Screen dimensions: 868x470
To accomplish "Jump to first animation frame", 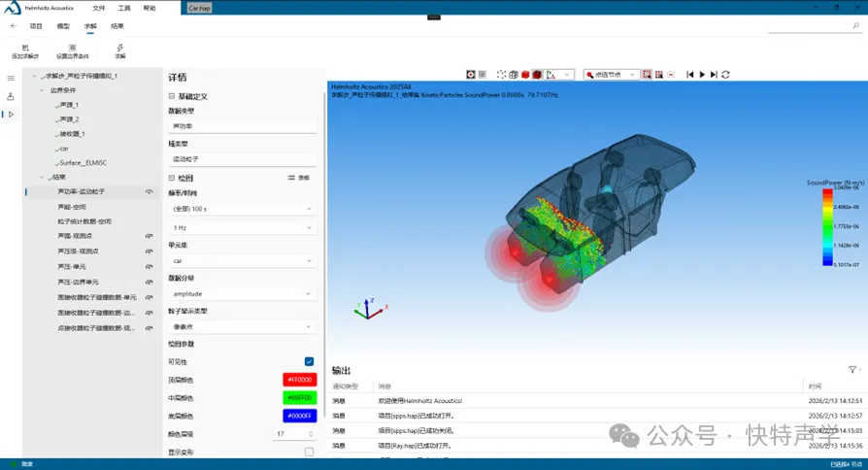I will 689,74.
